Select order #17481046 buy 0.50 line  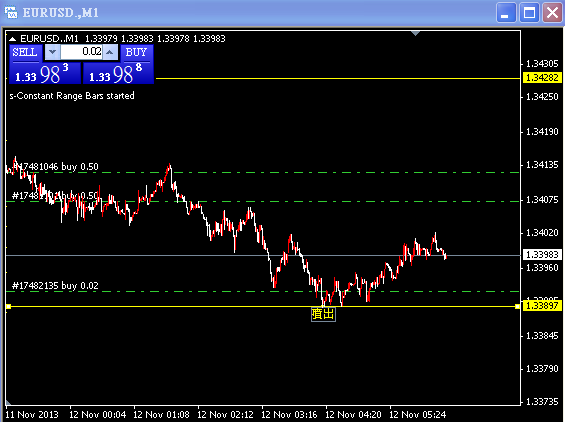pos(262,173)
